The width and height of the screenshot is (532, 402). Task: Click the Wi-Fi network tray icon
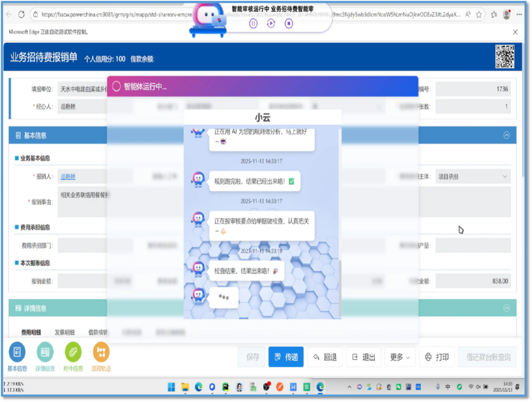pyautogui.click(x=471, y=387)
